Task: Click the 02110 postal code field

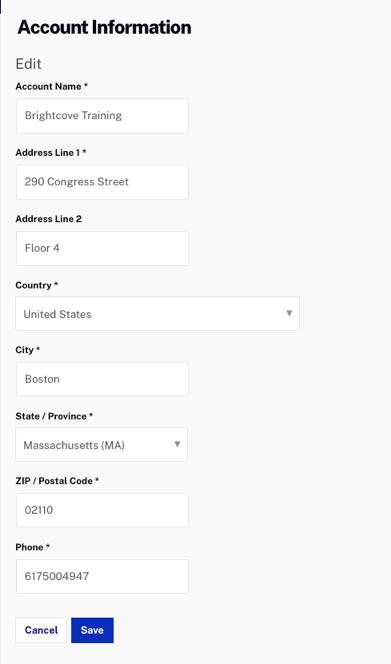Action: 102,510
